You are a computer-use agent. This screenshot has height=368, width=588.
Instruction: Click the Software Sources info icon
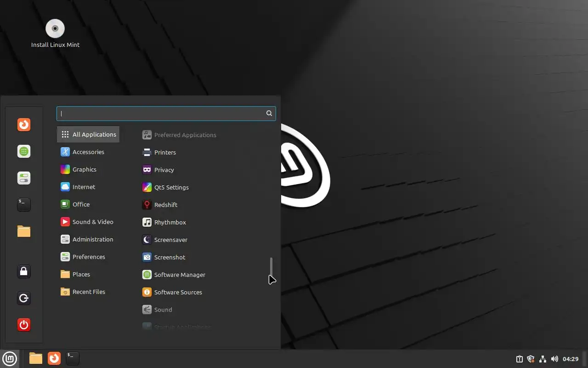pos(147,292)
